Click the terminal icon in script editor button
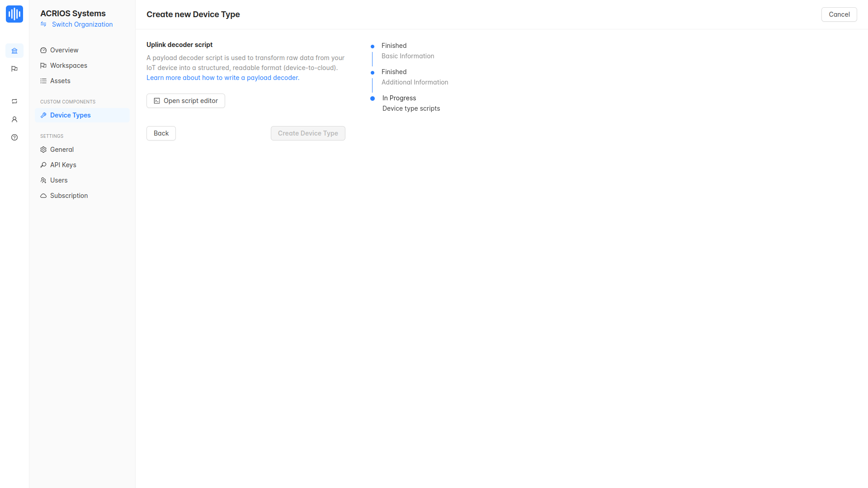This screenshot has height=488, width=868. [157, 101]
